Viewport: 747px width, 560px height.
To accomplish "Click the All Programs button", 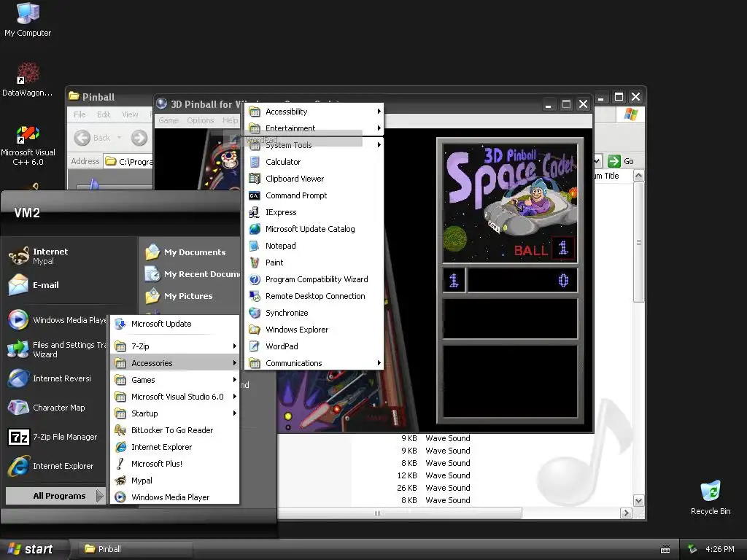I will click(55, 496).
